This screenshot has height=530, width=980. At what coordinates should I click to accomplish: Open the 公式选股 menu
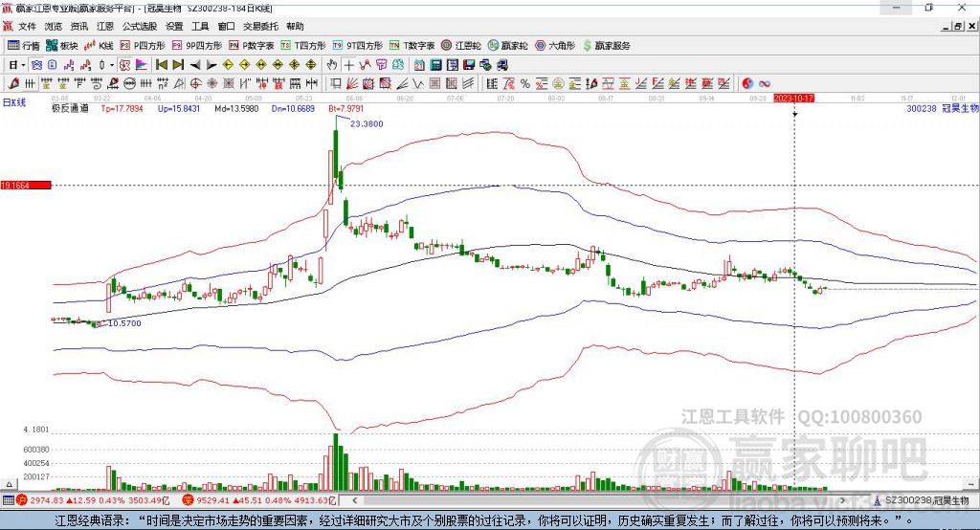(x=140, y=26)
